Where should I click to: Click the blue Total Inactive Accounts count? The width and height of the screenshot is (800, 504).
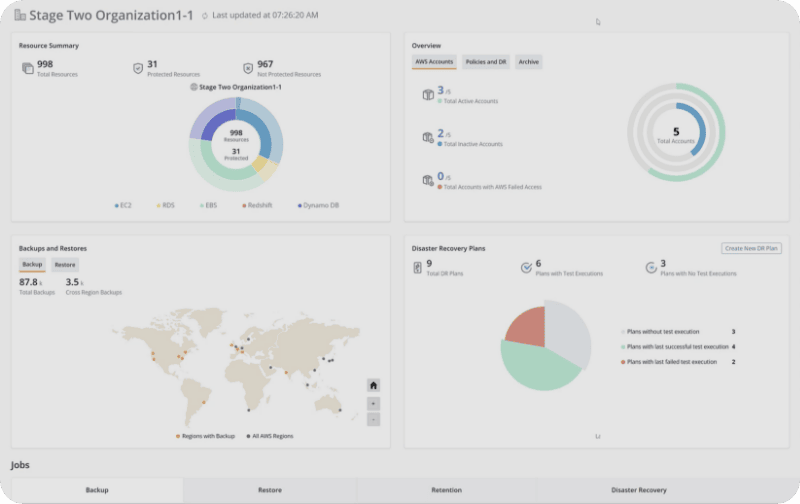click(x=441, y=132)
